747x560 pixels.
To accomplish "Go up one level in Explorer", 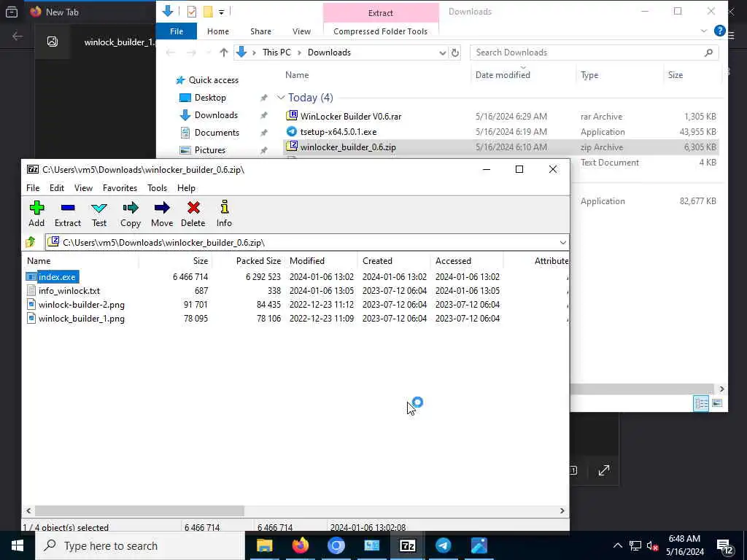I will [223, 52].
